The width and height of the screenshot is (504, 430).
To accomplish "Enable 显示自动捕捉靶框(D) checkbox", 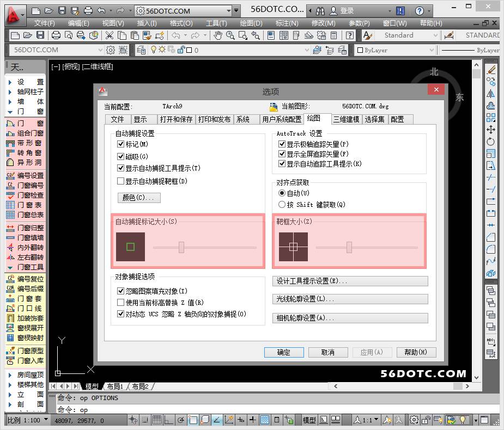I will tap(121, 181).
